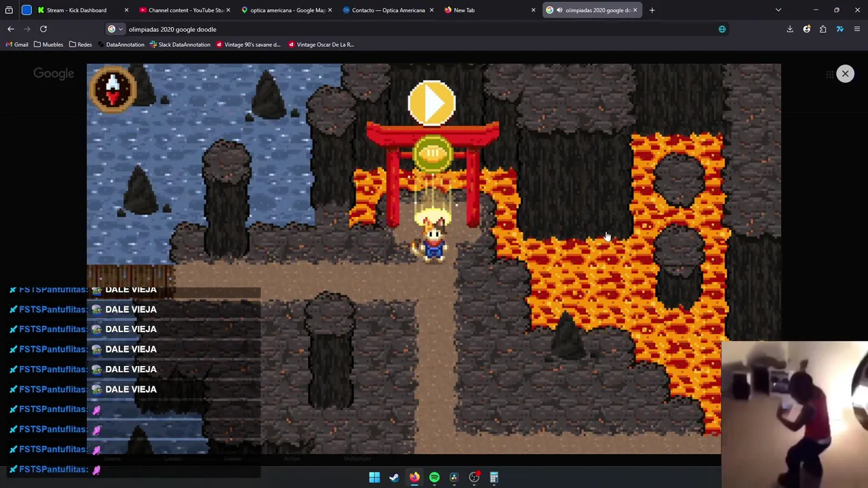The width and height of the screenshot is (868, 488).
Task: Open the DataAnnotation bookmark
Action: click(x=121, y=45)
